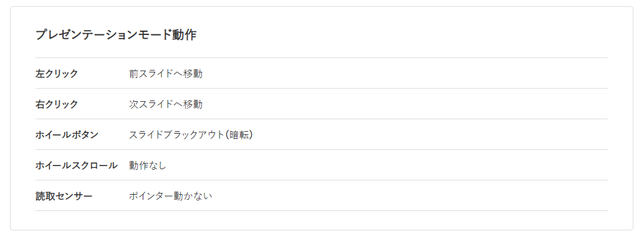644x236 pixels.
Task: Select the 読取センサー row label
Action: pos(64,196)
